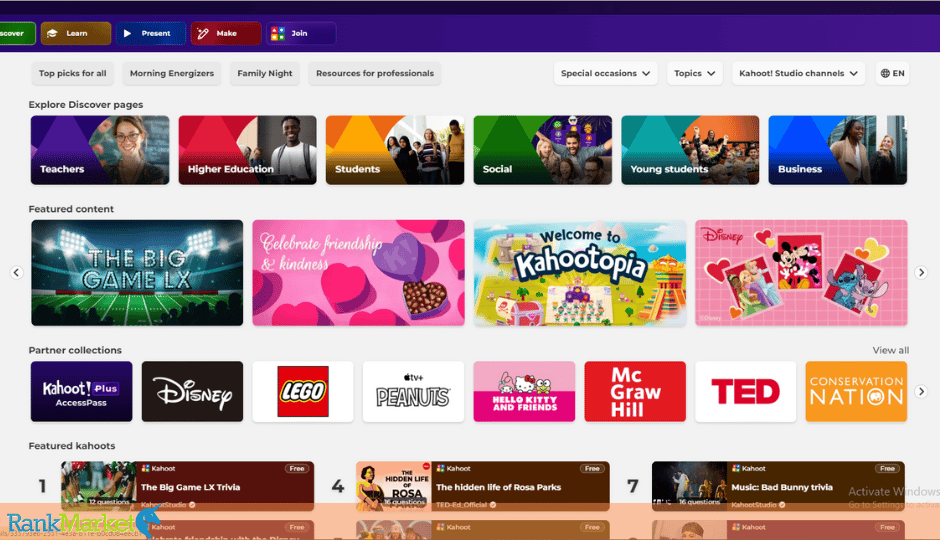The height and width of the screenshot is (540, 940).
Task: Open the Present tab
Action: tap(150, 34)
